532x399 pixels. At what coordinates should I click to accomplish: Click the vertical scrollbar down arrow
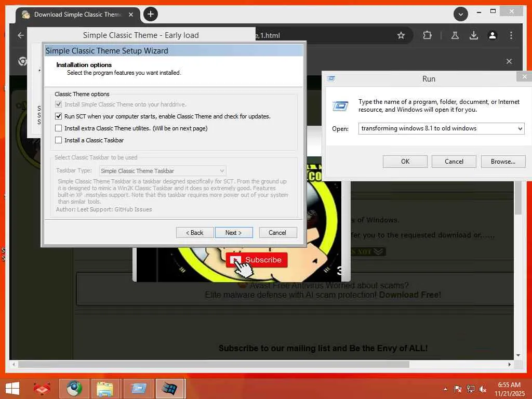click(518, 355)
